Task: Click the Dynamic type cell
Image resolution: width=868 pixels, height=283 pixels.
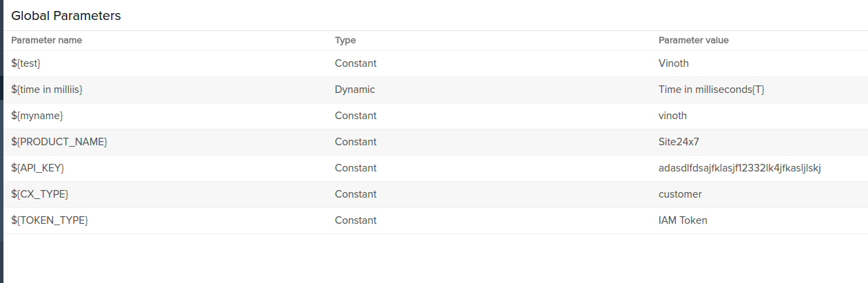Action: click(355, 90)
